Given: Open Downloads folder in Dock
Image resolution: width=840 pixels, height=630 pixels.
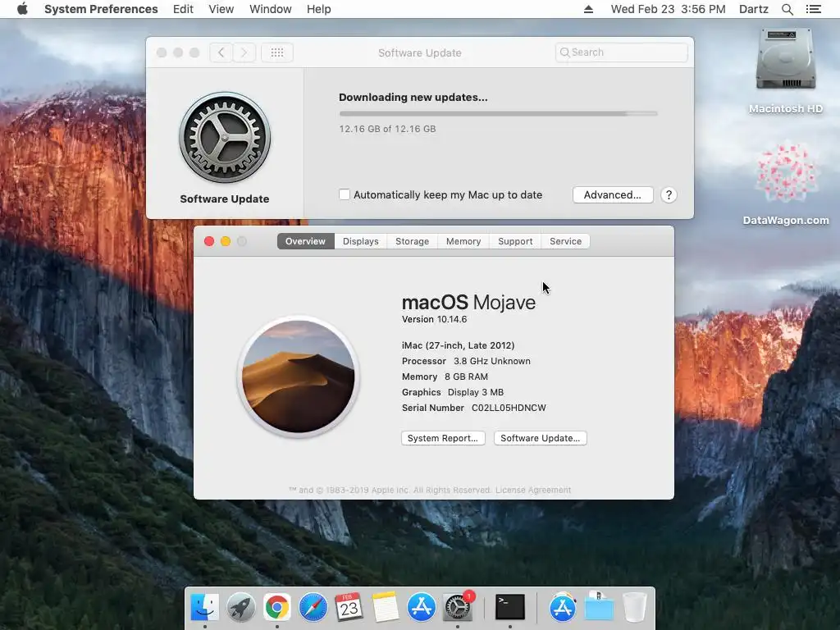Looking at the screenshot, I should (599, 607).
